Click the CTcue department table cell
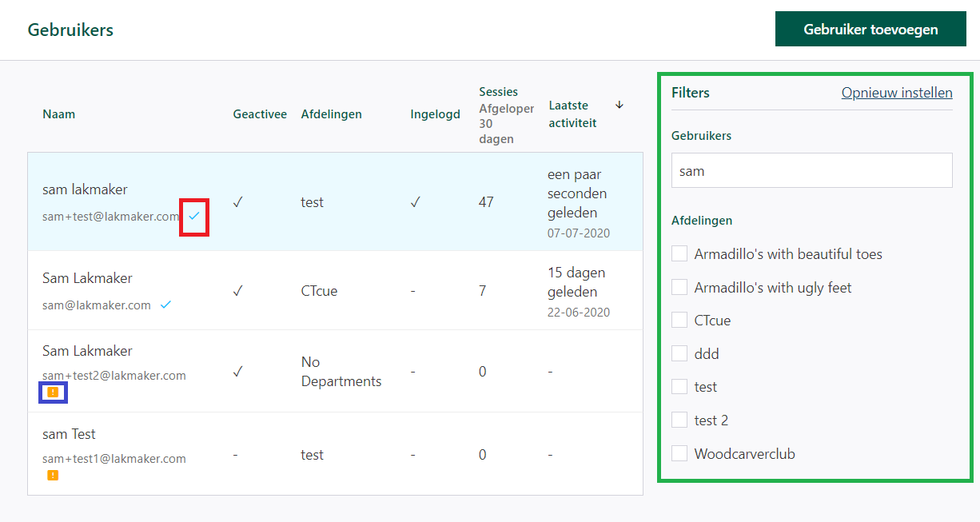Viewport: 980px width, 522px height. 320,291
